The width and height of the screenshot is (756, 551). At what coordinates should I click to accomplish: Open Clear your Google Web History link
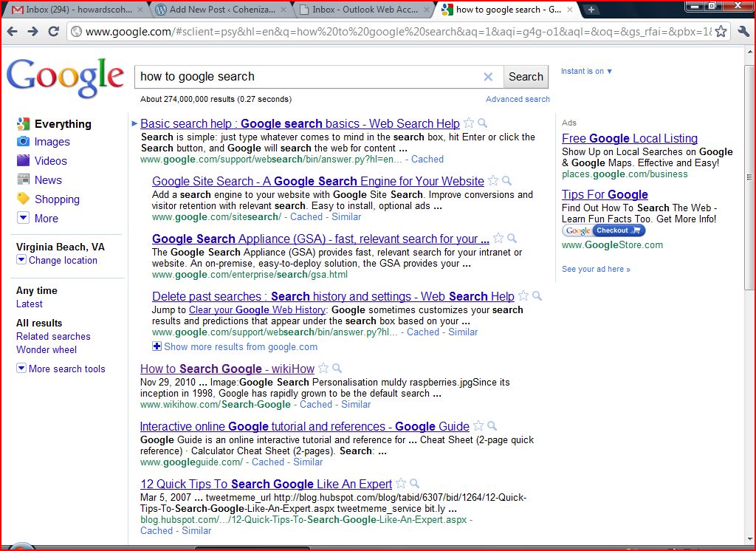(258, 309)
